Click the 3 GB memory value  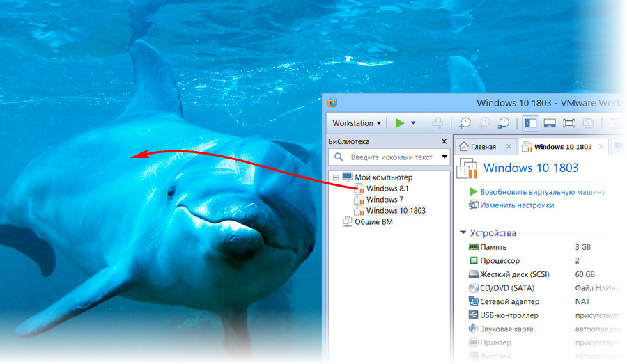583,247
